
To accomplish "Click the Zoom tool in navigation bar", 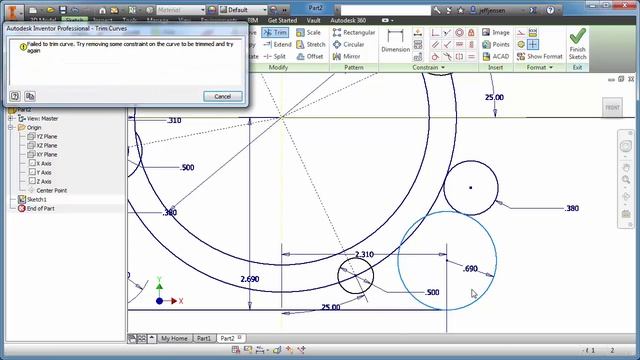I will click(x=626, y=180).
